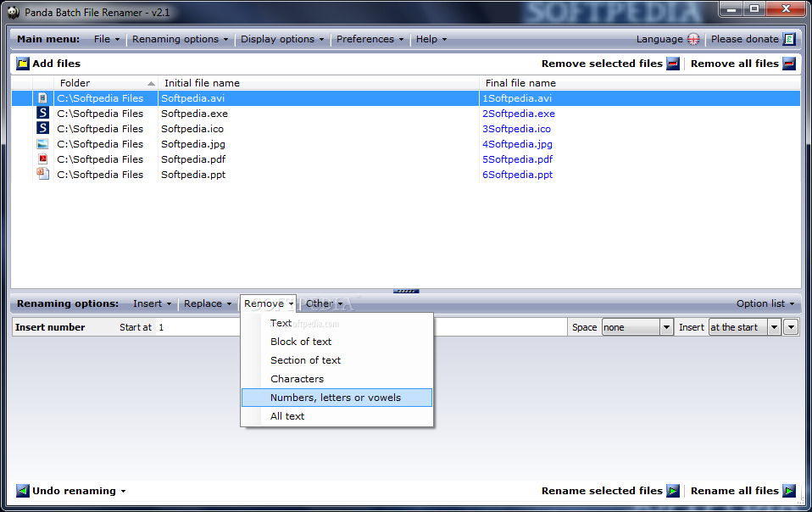Click the Add files button
This screenshot has width=812, height=512.
[x=48, y=64]
